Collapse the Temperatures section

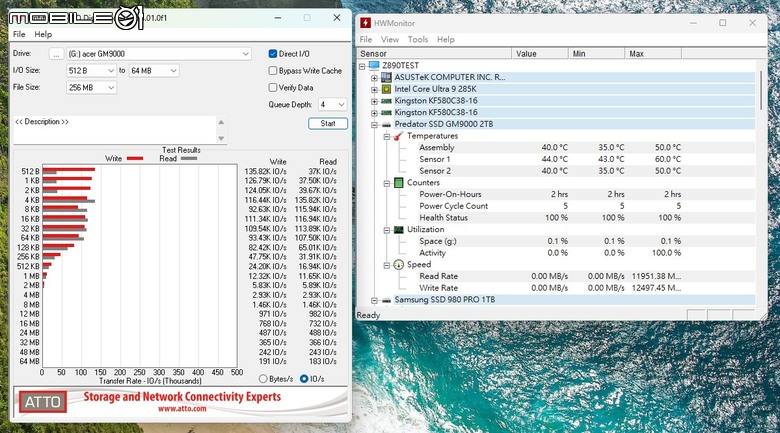(x=387, y=136)
